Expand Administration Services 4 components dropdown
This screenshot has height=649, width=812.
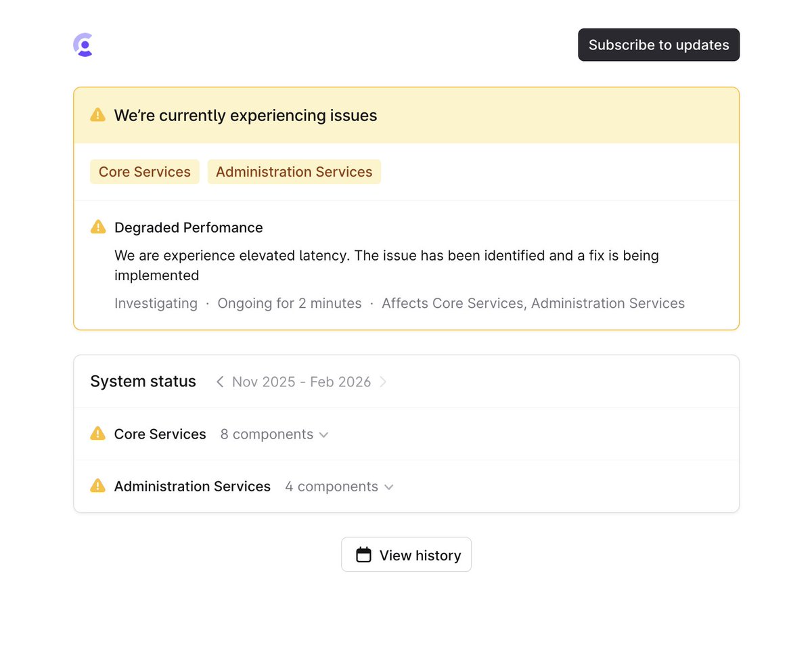(x=339, y=487)
